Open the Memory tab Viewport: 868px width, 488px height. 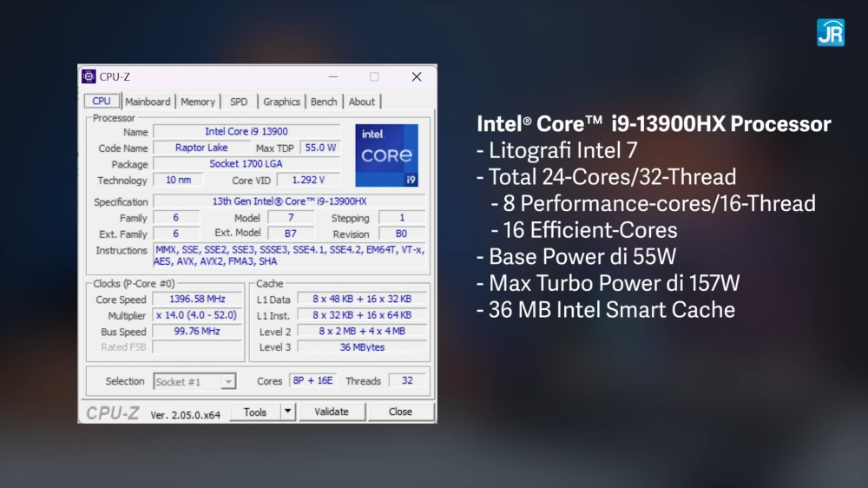(198, 102)
